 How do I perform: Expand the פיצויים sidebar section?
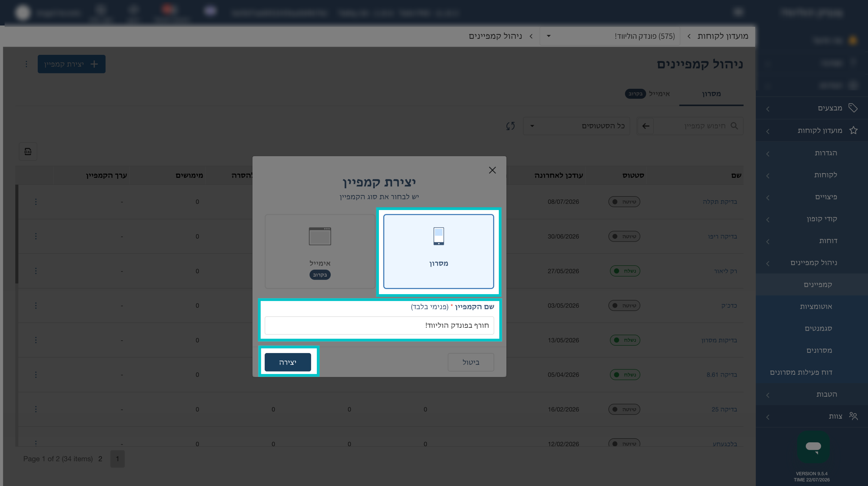pos(812,197)
